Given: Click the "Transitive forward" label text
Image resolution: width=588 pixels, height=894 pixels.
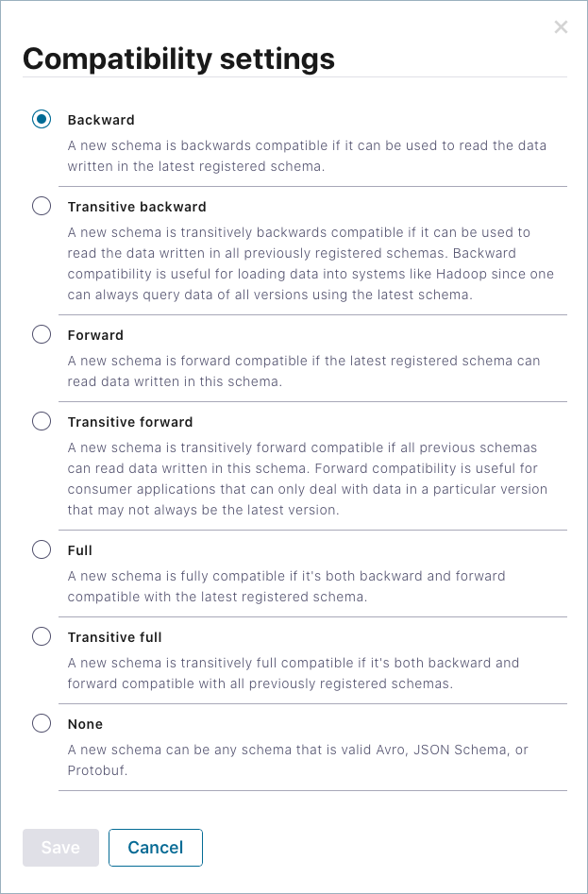Looking at the screenshot, I should click(130, 422).
